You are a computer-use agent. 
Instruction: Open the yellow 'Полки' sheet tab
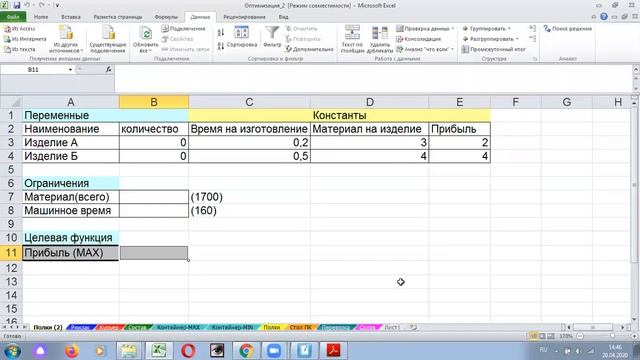point(271,327)
